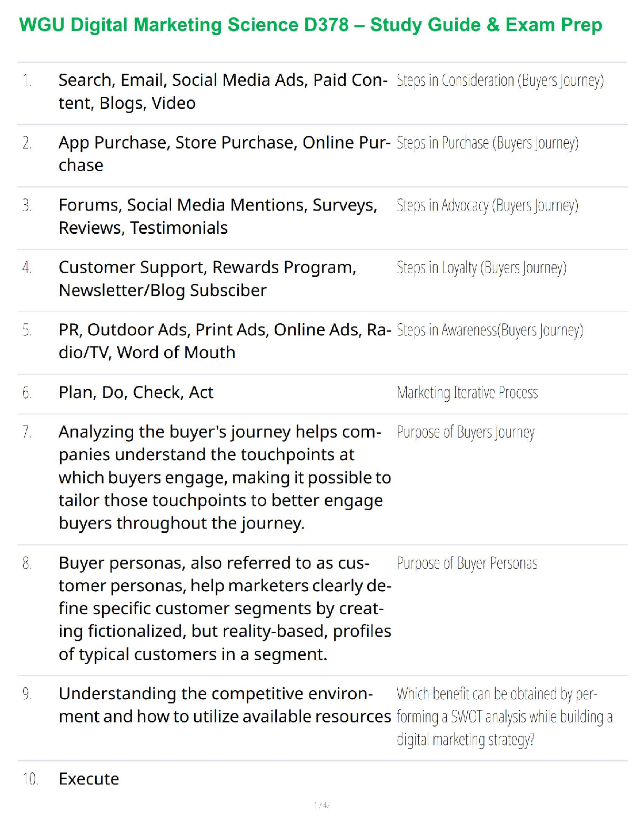Click 'Steps in Awareness(Buyers Journey)' text

point(489,330)
